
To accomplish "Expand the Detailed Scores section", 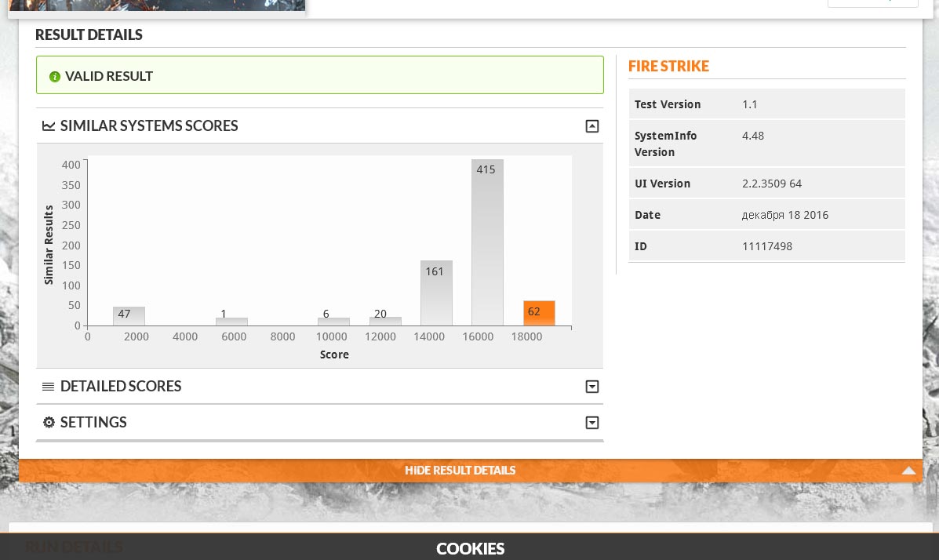I will pos(591,387).
